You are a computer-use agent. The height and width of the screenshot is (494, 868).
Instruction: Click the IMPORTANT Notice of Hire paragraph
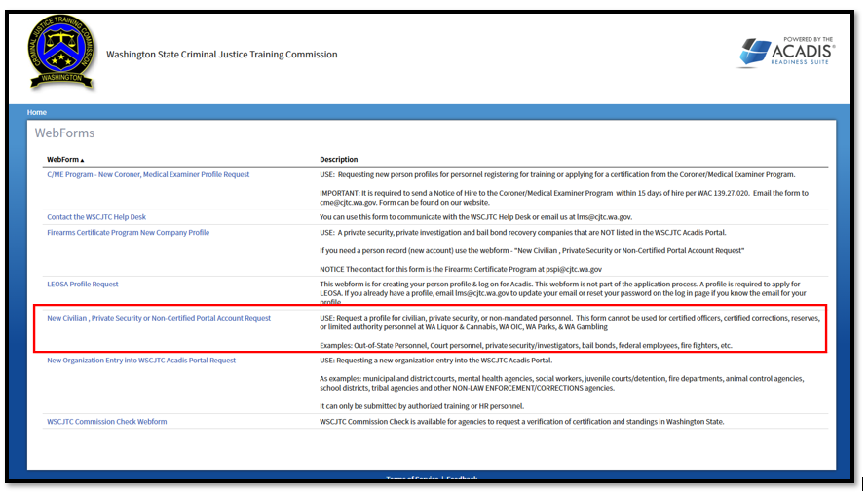point(564,198)
